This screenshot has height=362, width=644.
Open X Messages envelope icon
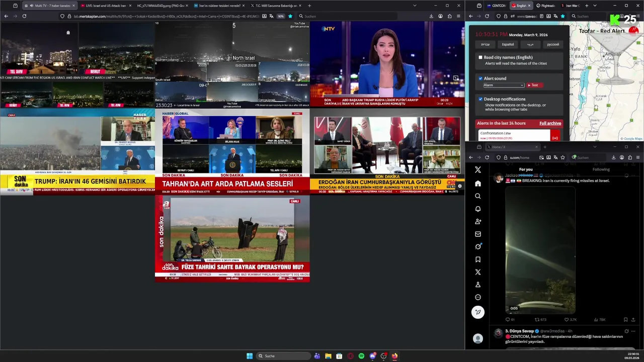coord(478,234)
